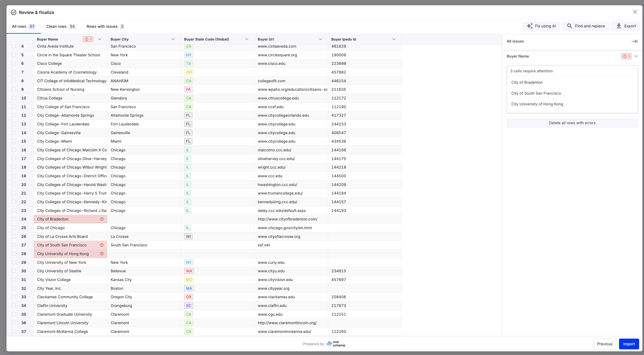The image size is (644, 355).
Task: Open the Buyer Name column dropdown
Action: pos(99,39)
